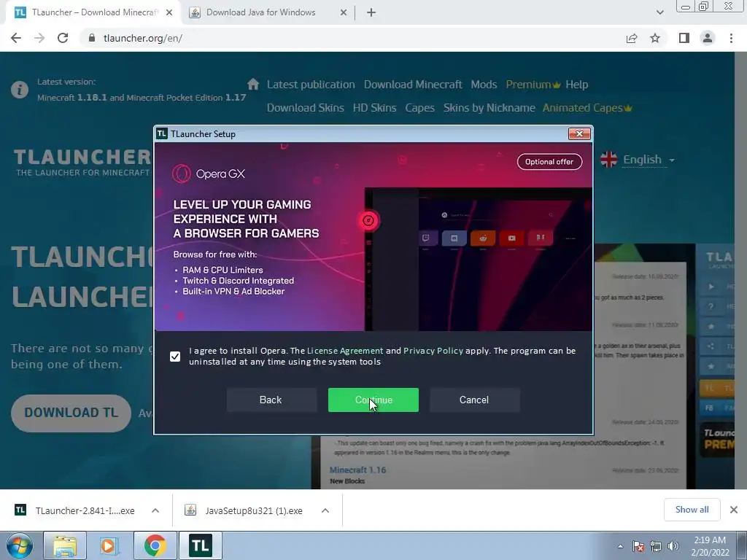Click the site lock icon
747x560 pixels.
click(91, 38)
